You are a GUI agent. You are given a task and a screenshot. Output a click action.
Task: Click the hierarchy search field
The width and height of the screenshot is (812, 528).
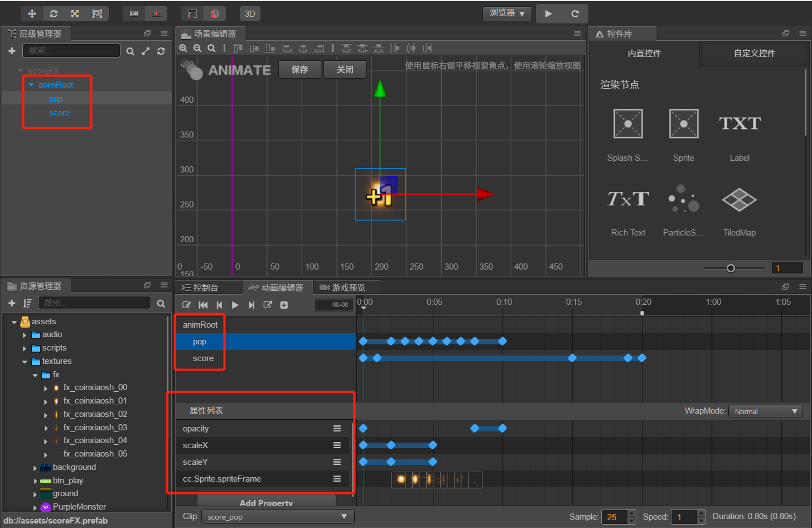(71, 51)
